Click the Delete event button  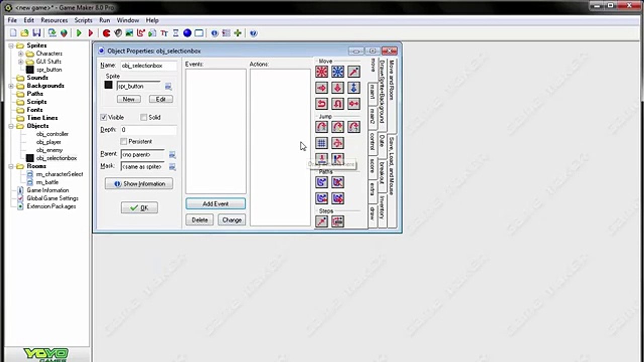pos(200,220)
